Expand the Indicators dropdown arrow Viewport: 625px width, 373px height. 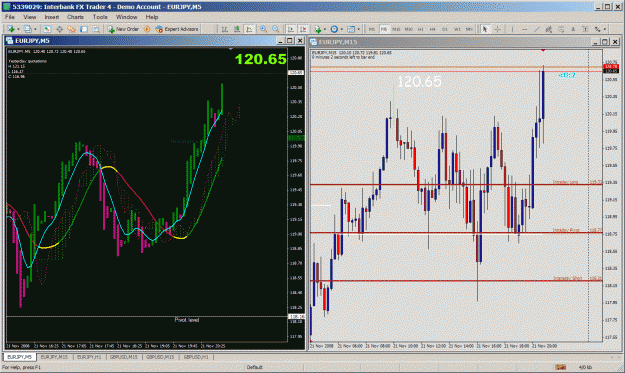point(325,29)
